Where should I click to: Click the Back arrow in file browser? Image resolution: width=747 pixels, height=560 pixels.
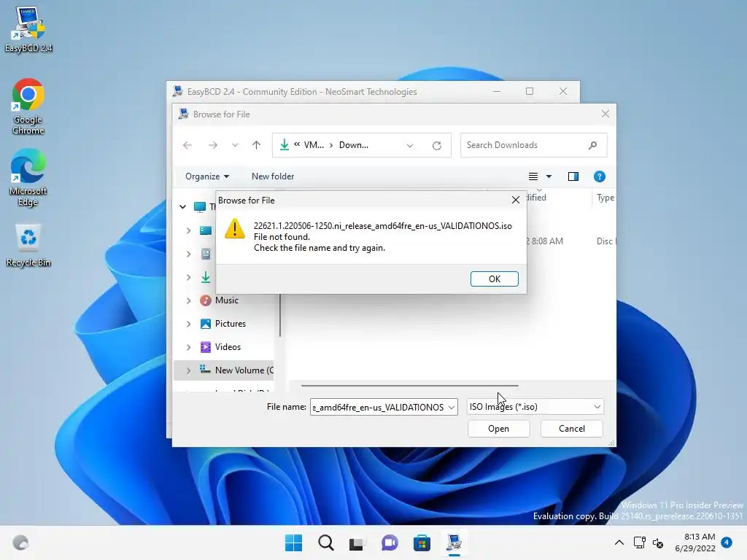[187, 145]
